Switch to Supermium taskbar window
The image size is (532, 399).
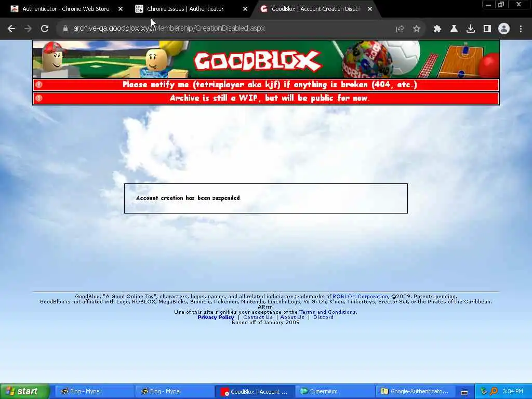[x=334, y=392]
